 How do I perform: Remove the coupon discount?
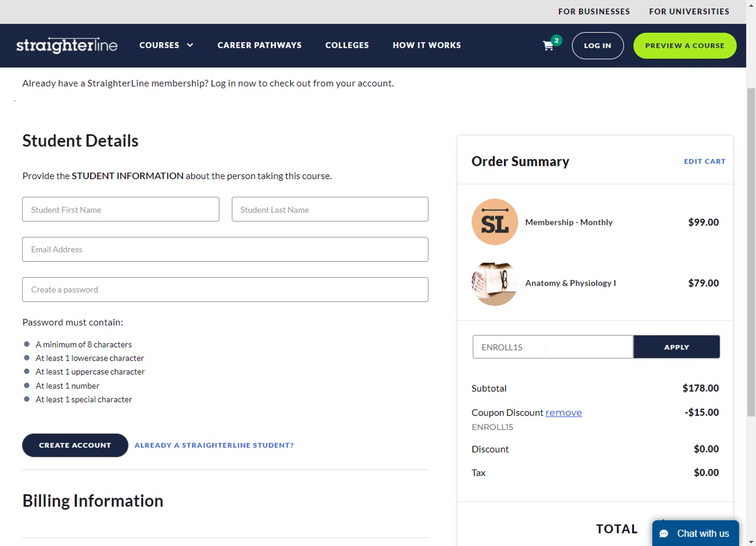pos(563,413)
